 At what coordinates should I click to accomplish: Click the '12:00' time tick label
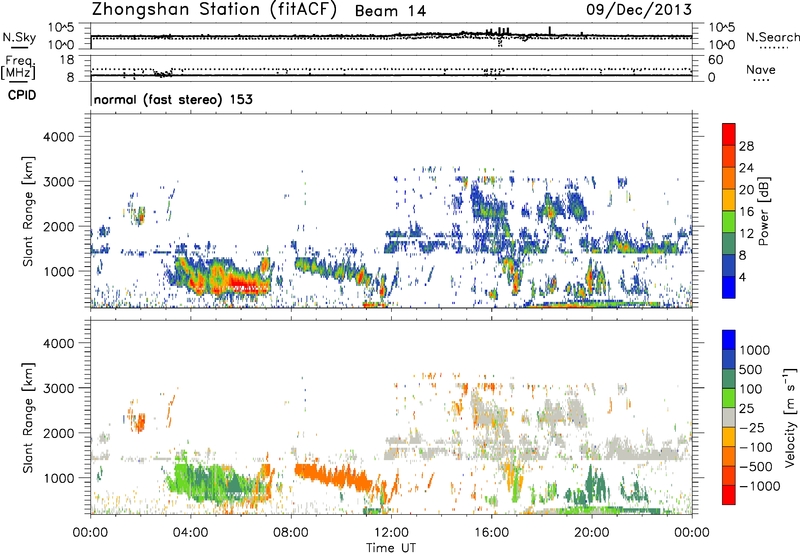tap(391, 533)
